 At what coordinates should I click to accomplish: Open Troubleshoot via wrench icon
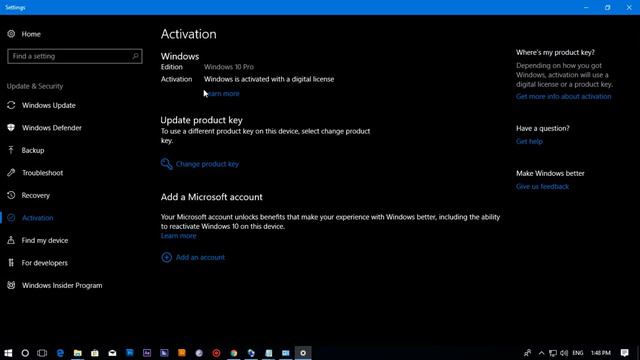click(x=11, y=173)
